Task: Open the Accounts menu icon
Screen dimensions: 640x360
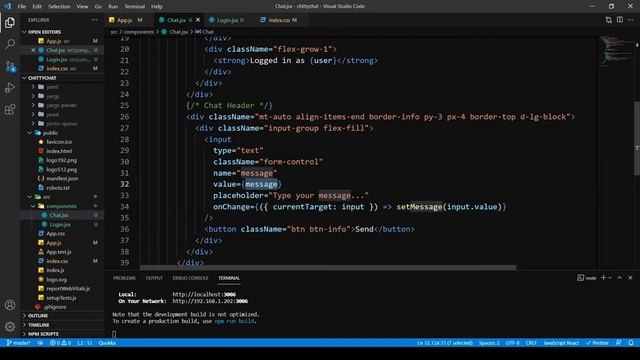Action: click(10, 305)
